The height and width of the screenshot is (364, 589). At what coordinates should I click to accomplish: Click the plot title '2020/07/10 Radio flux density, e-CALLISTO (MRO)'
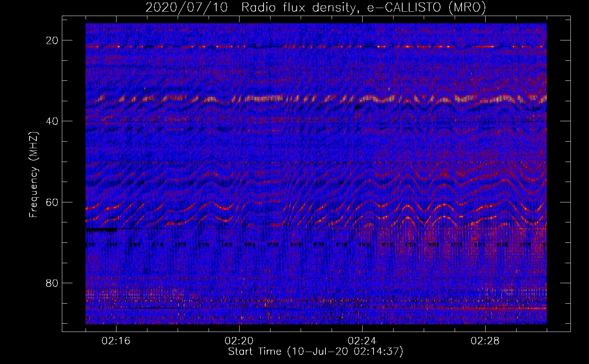pyautogui.click(x=316, y=8)
